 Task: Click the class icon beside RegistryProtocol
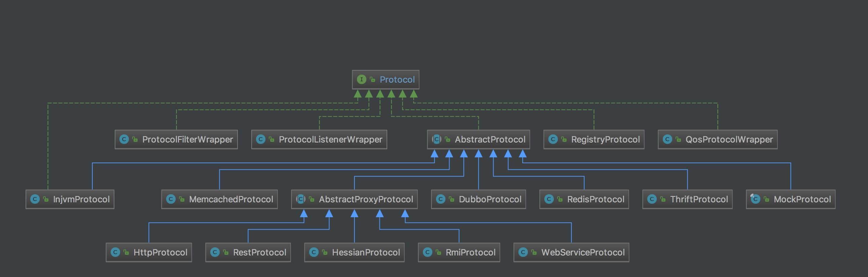[553, 140]
